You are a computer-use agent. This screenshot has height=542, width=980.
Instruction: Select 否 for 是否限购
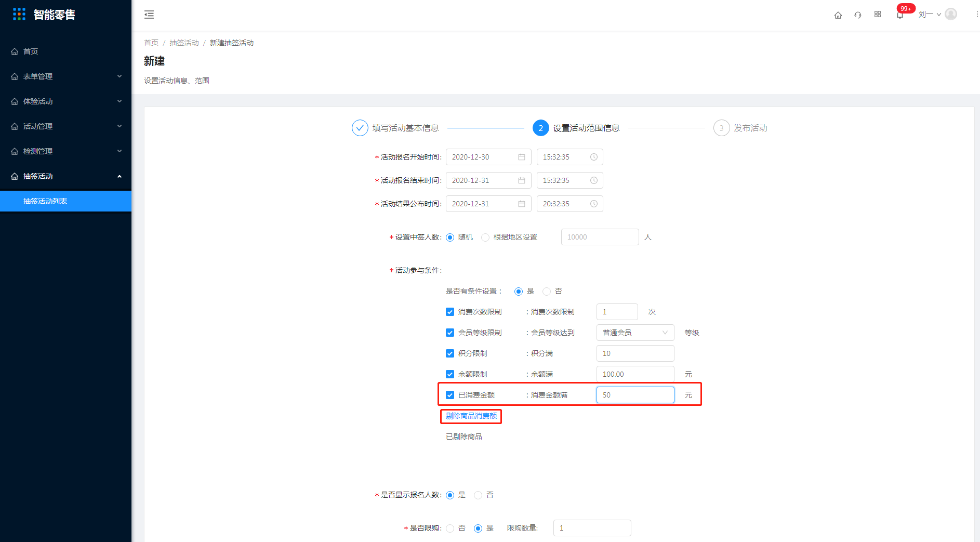tap(450, 528)
